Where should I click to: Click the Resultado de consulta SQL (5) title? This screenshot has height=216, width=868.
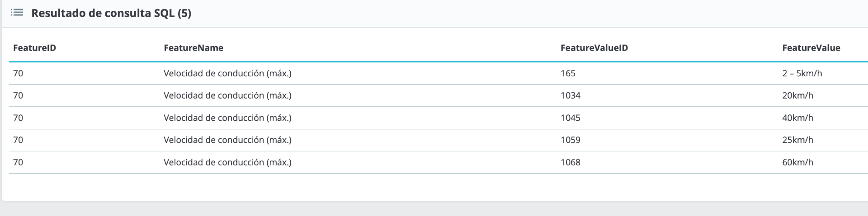click(x=111, y=13)
